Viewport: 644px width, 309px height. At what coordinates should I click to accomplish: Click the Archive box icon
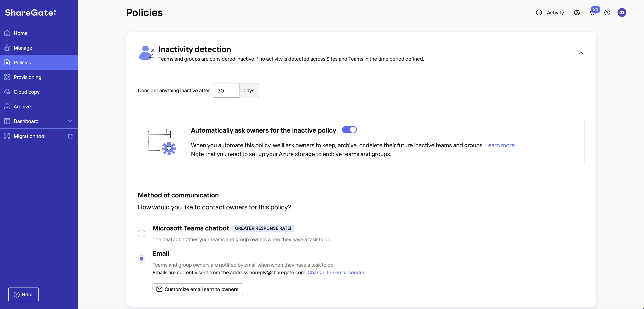point(7,106)
